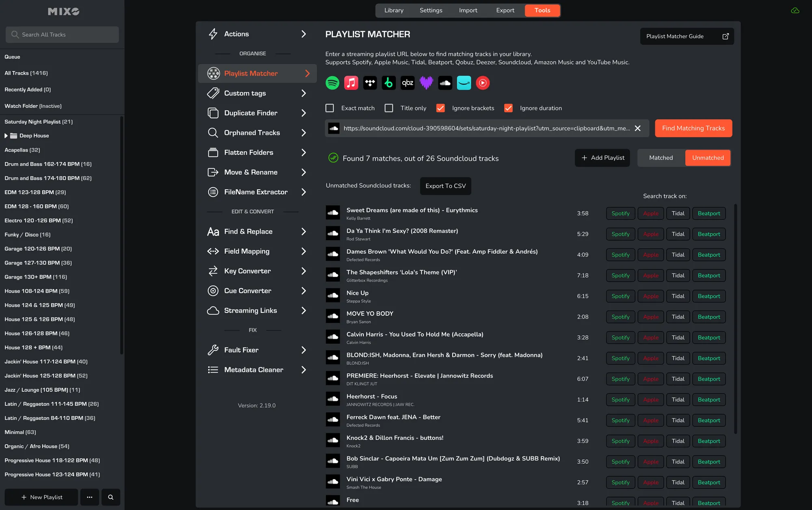Click Find Matching Tracks button
The height and width of the screenshot is (510, 812).
(693, 128)
